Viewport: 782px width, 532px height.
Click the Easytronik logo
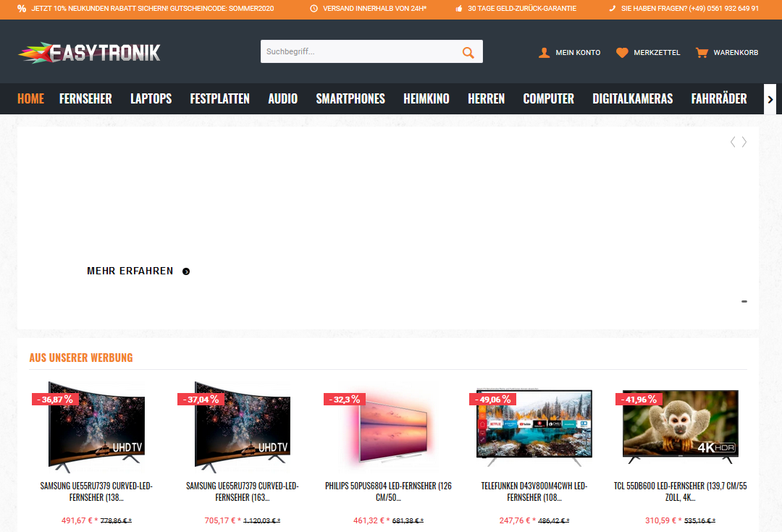tap(89, 52)
